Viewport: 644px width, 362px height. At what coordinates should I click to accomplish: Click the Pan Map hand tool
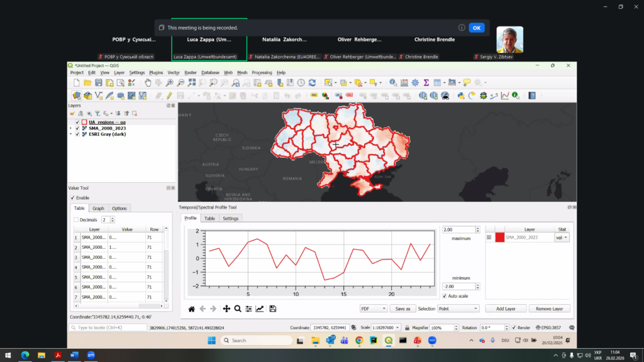click(148, 82)
